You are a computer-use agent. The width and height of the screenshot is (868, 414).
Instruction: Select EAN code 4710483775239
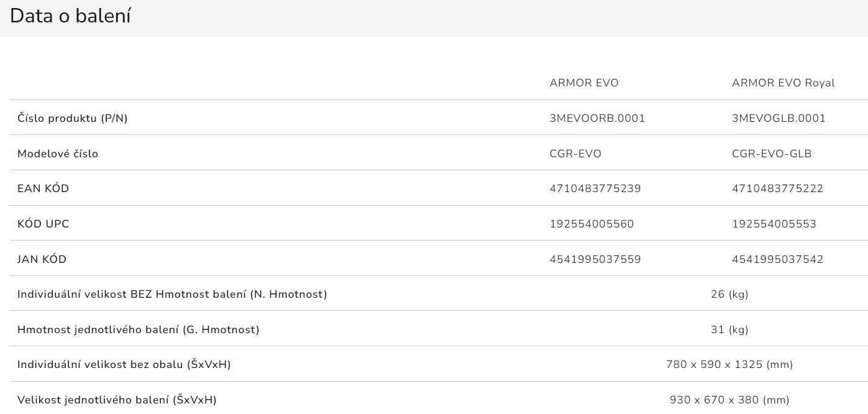point(595,188)
